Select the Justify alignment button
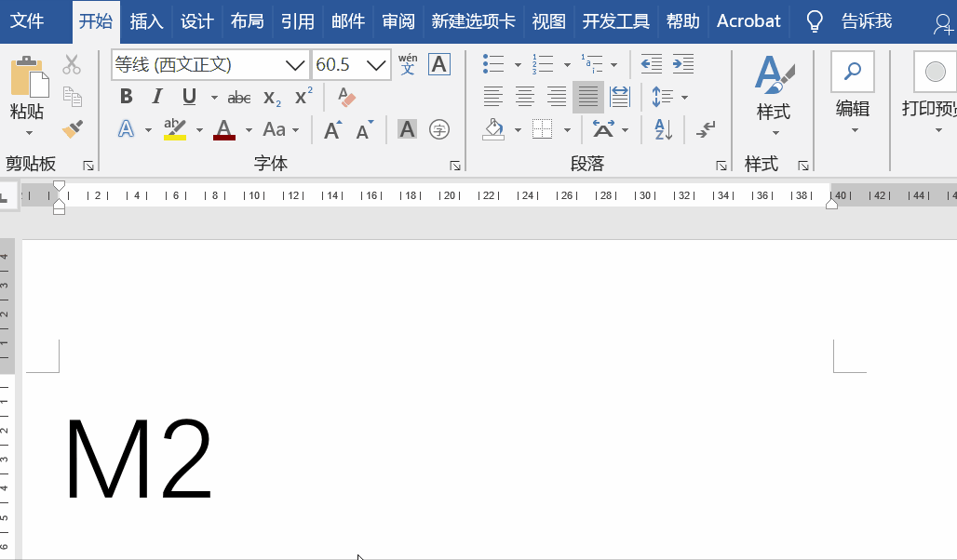 tap(588, 97)
